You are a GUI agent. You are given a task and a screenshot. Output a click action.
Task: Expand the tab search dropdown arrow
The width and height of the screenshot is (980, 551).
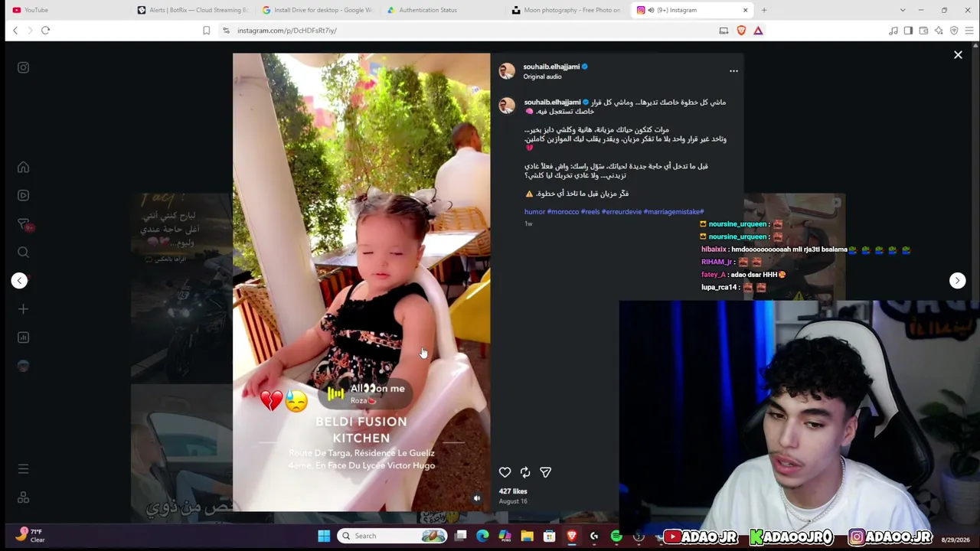(x=903, y=10)
